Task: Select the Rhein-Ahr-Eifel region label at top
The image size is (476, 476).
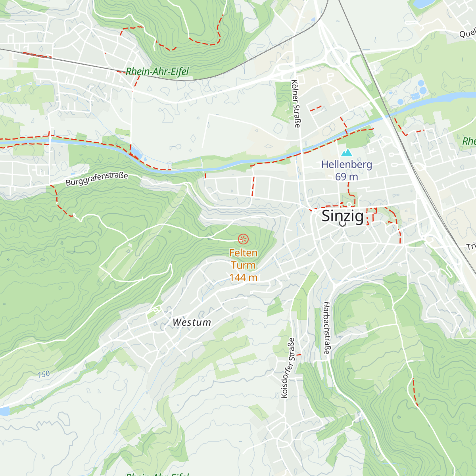Action: pos(157,71)
